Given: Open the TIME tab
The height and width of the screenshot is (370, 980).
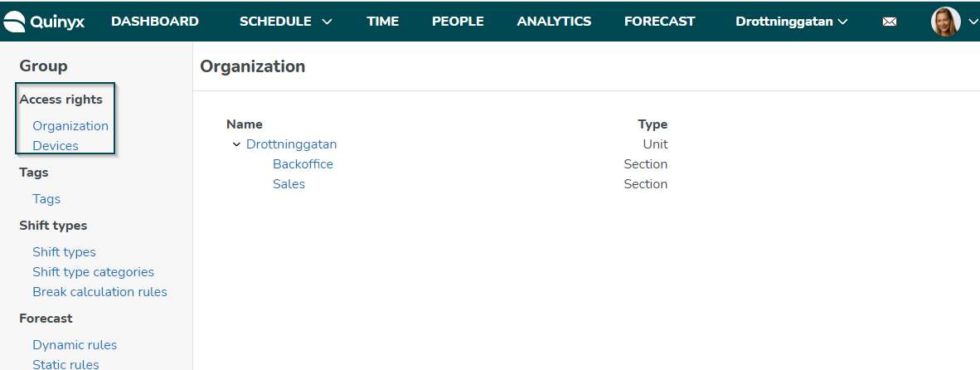Looking at the screenshot, I should (x=382, y=22).
